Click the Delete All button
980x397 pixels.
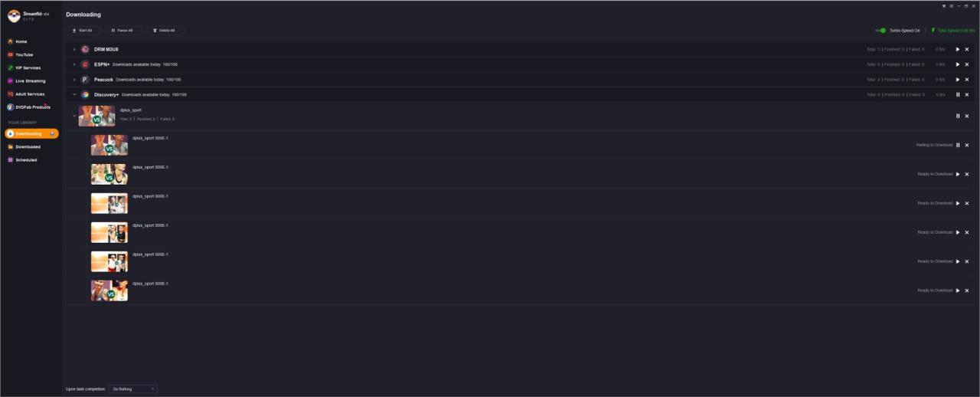[165, 31]
